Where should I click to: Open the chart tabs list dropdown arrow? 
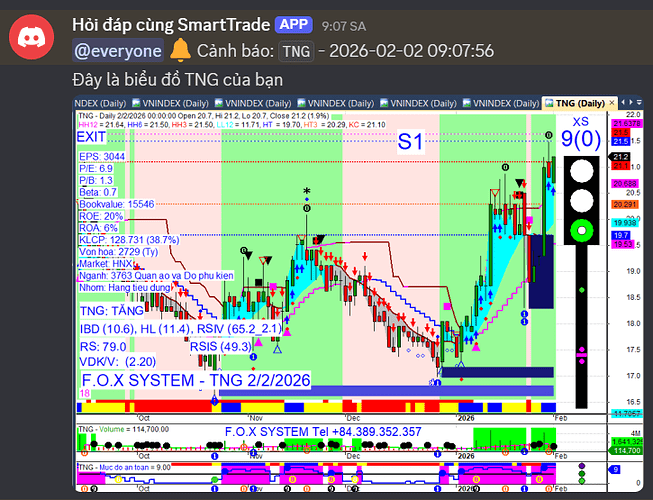pos(639,102)
